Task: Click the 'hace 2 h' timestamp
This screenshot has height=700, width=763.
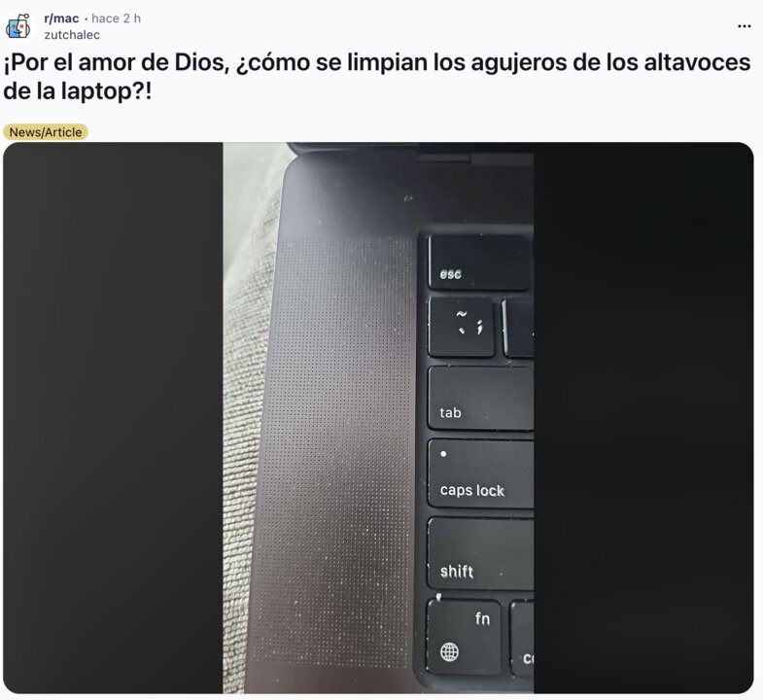Action: 117,18
